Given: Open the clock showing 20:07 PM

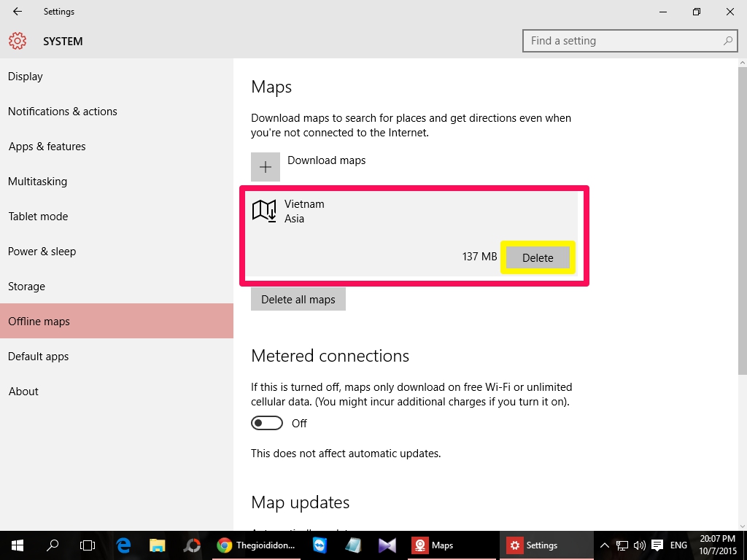Looking at the screenshot, I should click(718, 545).
